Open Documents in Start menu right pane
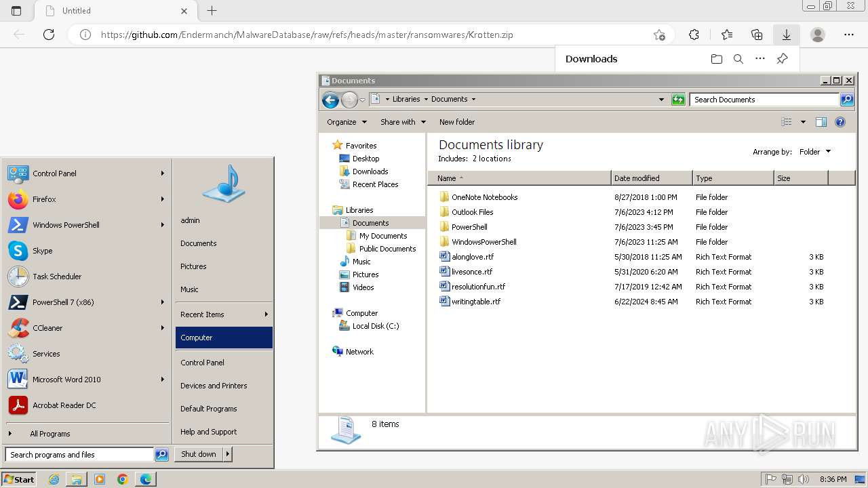The image size is (868, 488). (x=224, y=243)
